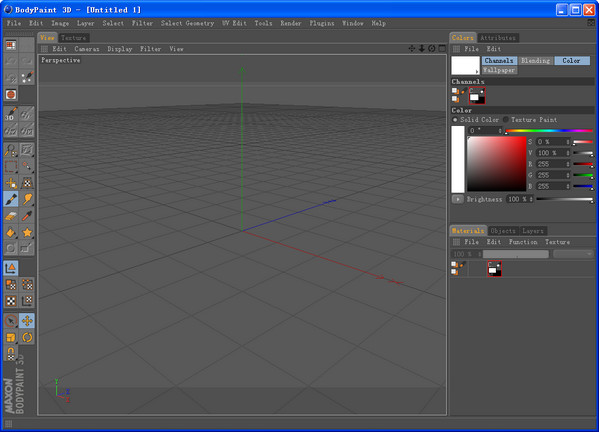Select the Eyedropper color picker tool
Screen dimensions: 599x432
click(x=27, y=216)
